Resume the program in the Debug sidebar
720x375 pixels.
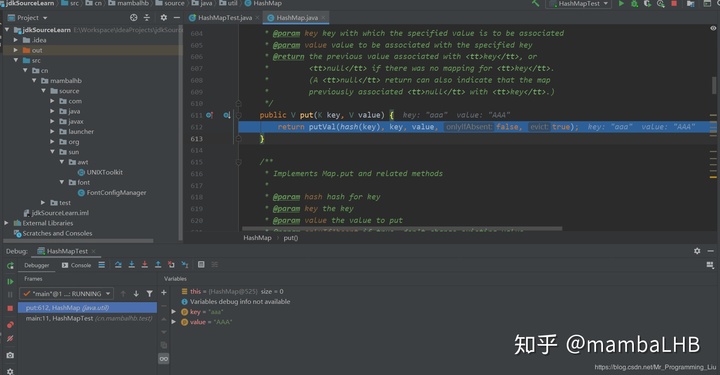[x=10, y=281]
